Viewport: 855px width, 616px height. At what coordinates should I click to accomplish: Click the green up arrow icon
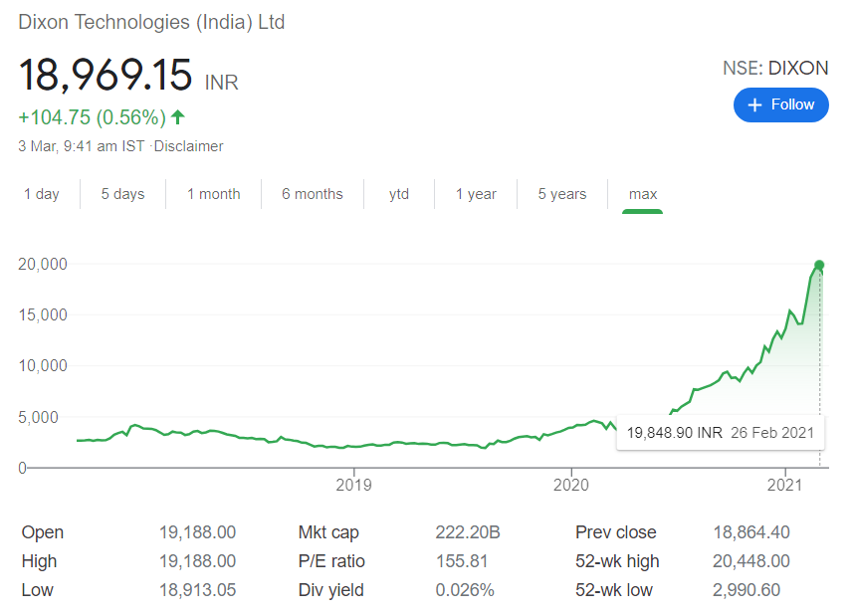(x=178, y=116)
